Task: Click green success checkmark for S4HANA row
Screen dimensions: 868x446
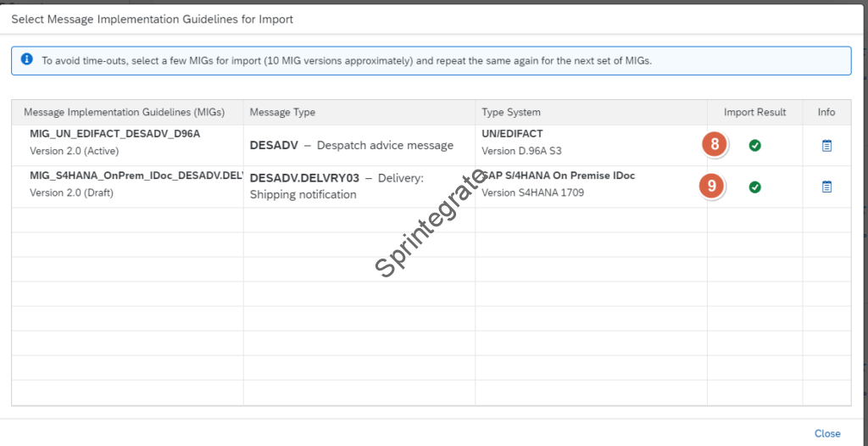Action: pyautogui.click(x=754, y=187)
